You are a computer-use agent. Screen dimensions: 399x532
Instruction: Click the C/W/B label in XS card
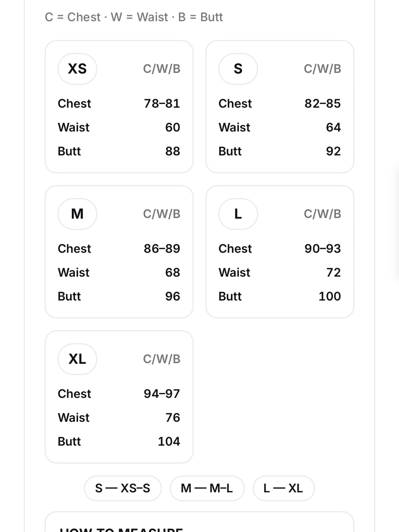[162, 69]
